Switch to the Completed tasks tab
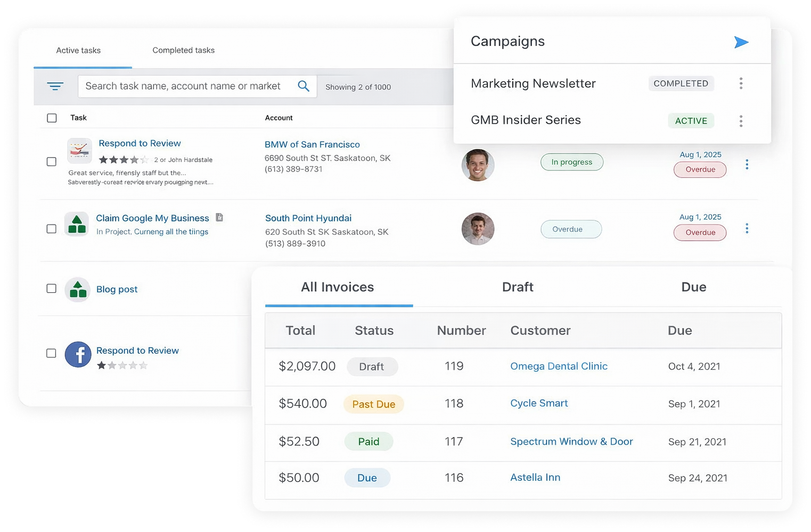The width and height of the screenshot is (811, 532). (183, 50)
